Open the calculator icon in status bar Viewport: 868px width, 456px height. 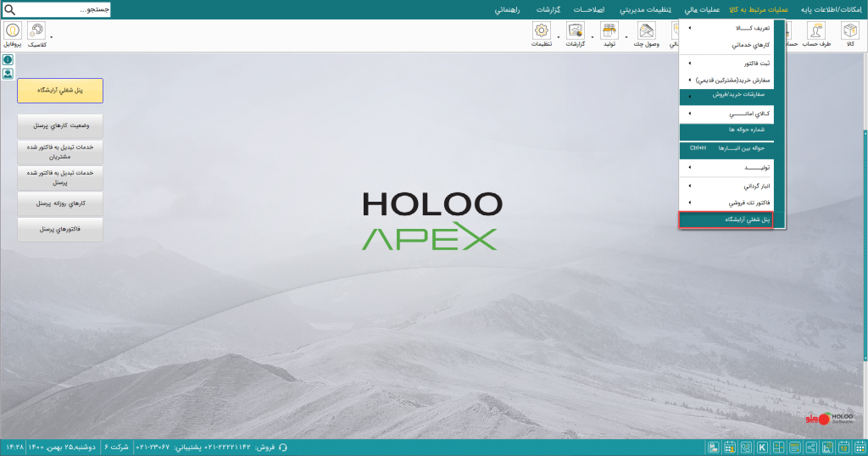pyautogui.click(x=778, y=448)
